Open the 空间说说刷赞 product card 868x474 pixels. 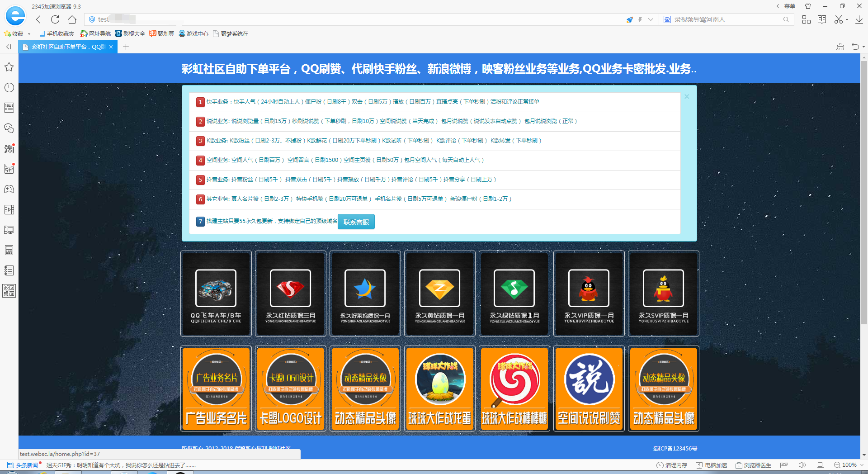(589, 389)
